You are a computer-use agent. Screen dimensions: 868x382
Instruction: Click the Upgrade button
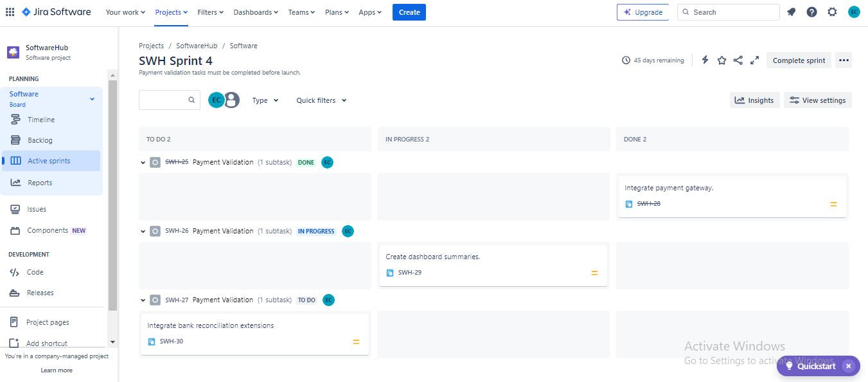[642, 12]
